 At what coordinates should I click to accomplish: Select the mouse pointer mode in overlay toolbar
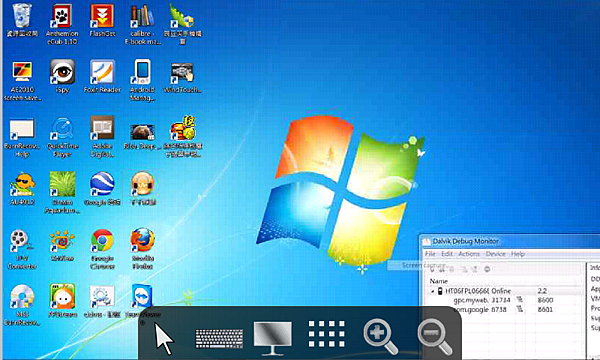[164, 338]
